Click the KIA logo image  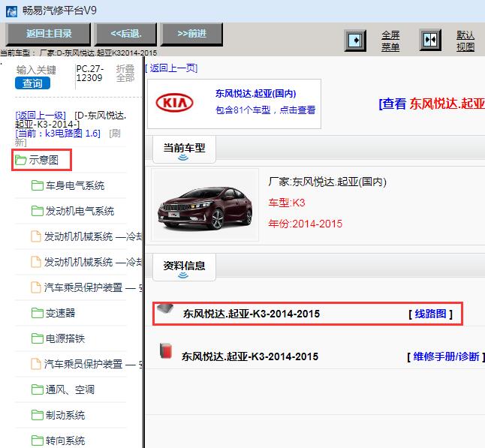coord(175,103)
